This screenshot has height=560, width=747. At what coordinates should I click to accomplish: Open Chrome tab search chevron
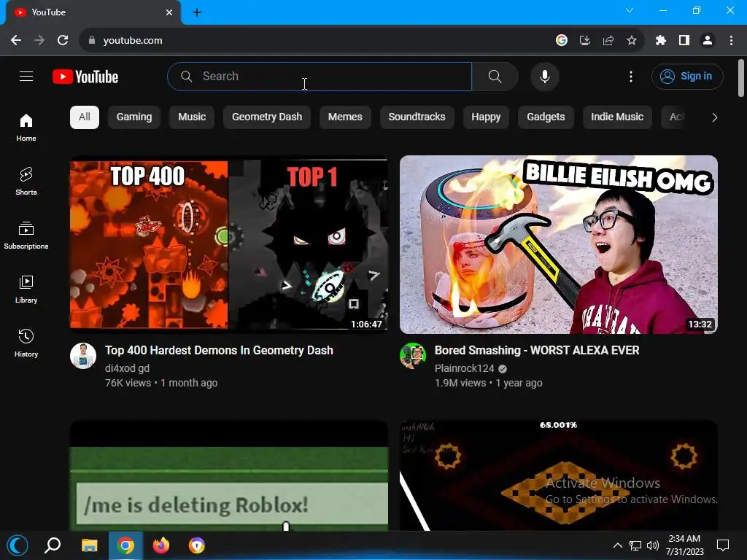(630, 10)
